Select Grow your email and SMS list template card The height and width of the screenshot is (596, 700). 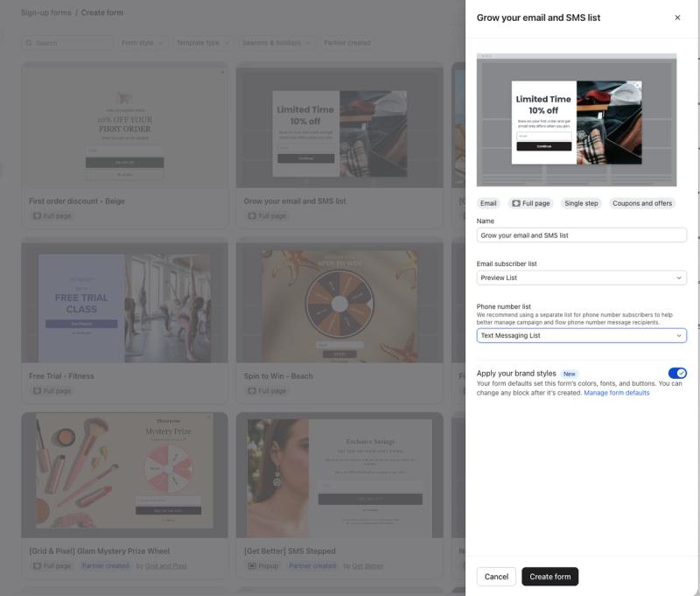tap(339, 145)
